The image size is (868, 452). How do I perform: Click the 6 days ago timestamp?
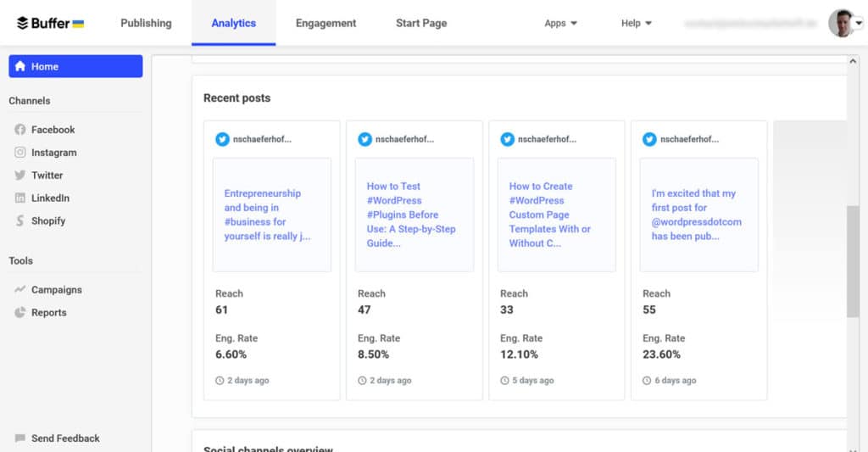(676, 381)
